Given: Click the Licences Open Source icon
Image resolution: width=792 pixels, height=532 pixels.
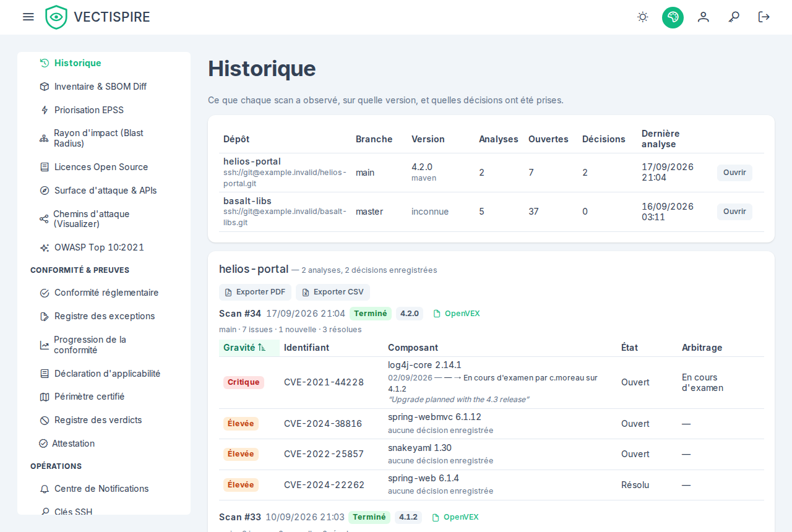Looking at the screenshot, I should click(45, 167).
